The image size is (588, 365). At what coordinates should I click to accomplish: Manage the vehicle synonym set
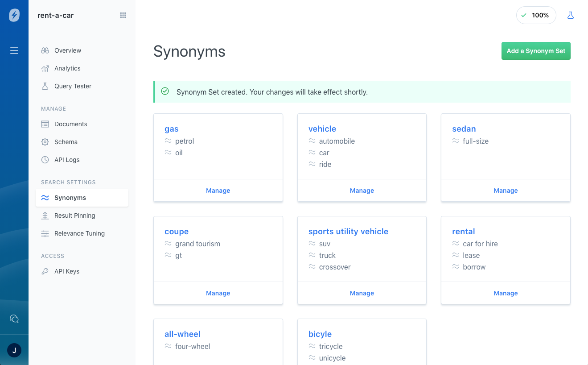point(362,191)
